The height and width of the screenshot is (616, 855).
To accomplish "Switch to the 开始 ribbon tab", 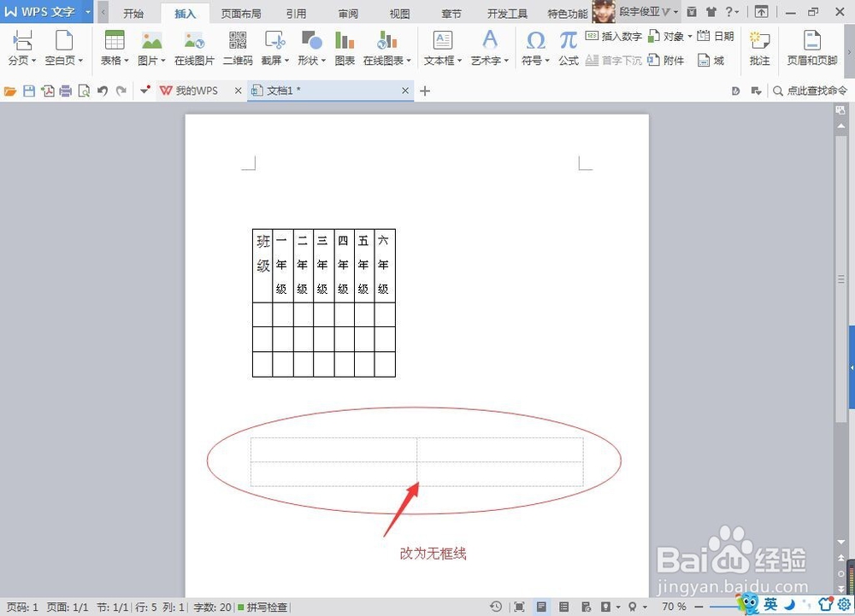I will pos(133,14).
